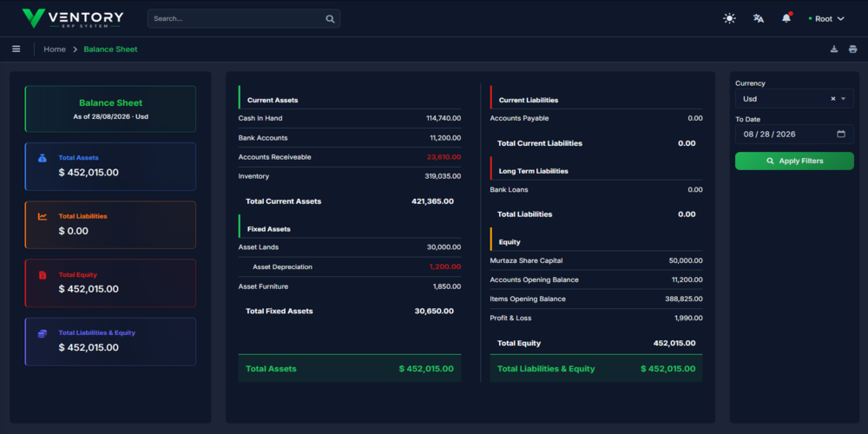The image size is (868, 434).
Task: Toggle light theme sun icon
Action: (x=730, y=18)
